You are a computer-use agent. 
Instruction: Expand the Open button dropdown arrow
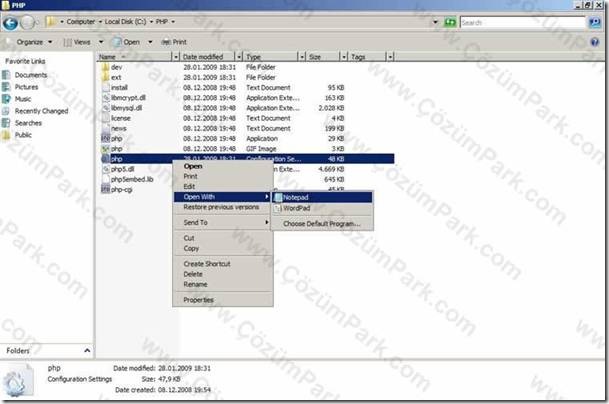tap(150, 42)
